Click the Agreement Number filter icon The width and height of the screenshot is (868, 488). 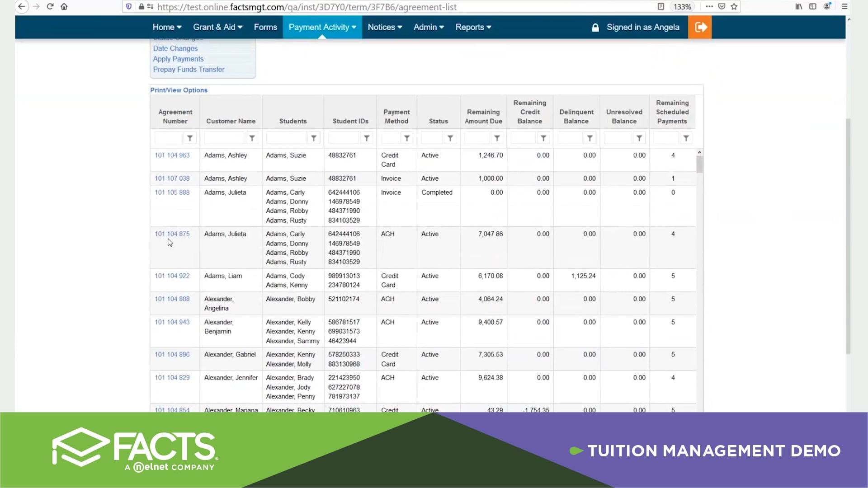pos(190,138)
